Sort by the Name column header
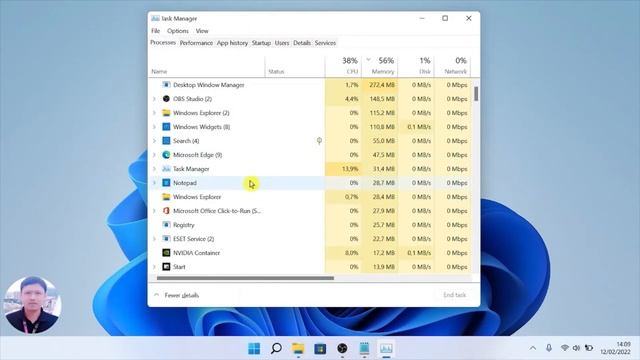The image size is (640, 360). click(x=207, y=66)
